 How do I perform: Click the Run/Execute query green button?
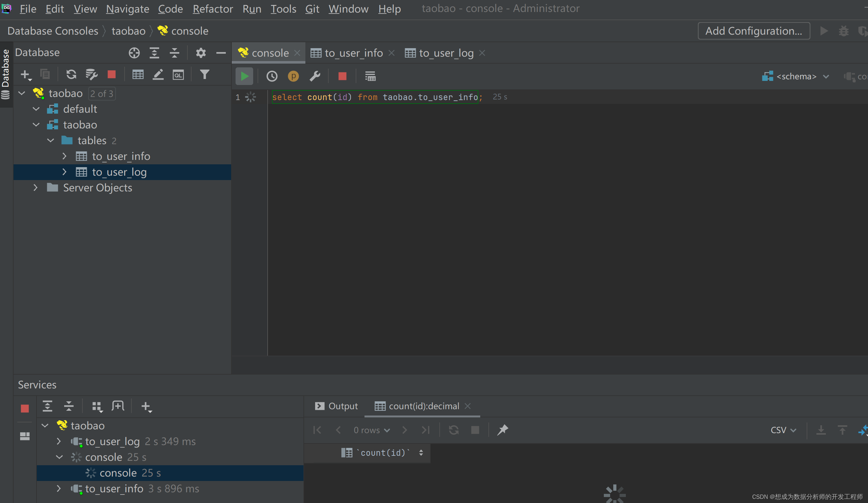pyautogui.click(x=245, y=76)
